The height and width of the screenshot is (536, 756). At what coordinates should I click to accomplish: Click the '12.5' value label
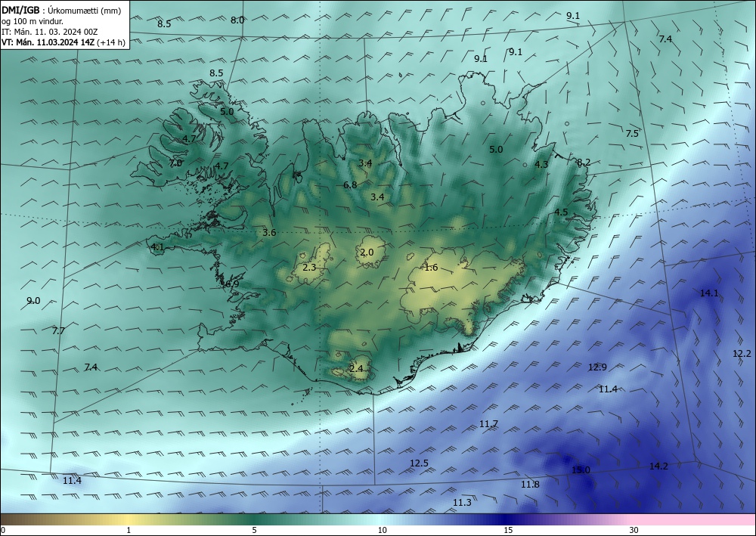pyautogui.click(x=420, y=463)
